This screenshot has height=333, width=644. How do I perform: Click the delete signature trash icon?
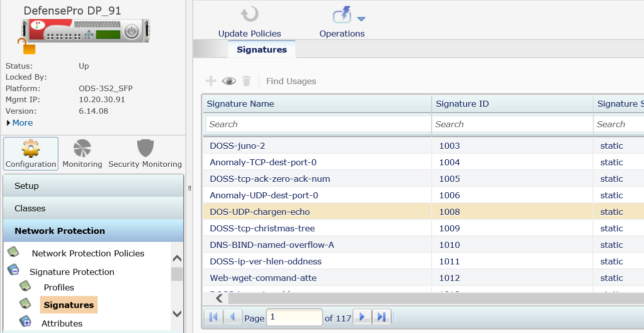click(x=246, y=81)
